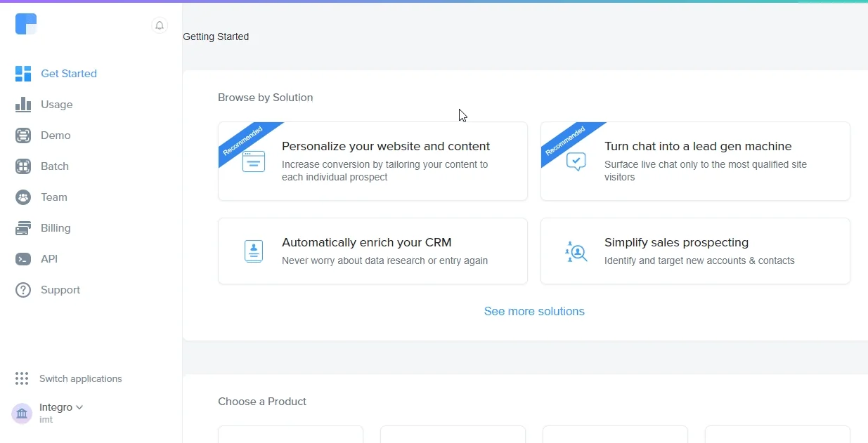Click the Team people icon
Image resolution: width=868 pixels, height=443 pixels.
[x=23, y=197]
